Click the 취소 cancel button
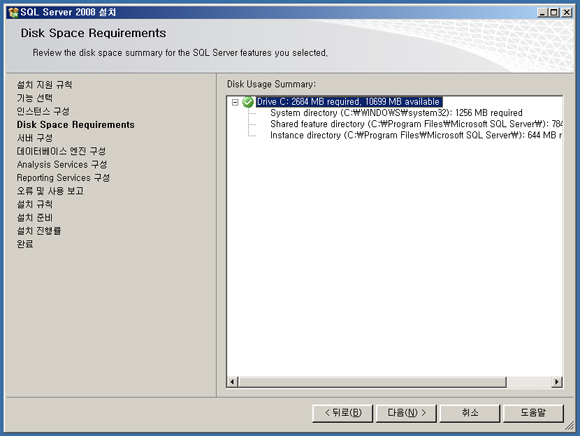 [x=470, y=413]
